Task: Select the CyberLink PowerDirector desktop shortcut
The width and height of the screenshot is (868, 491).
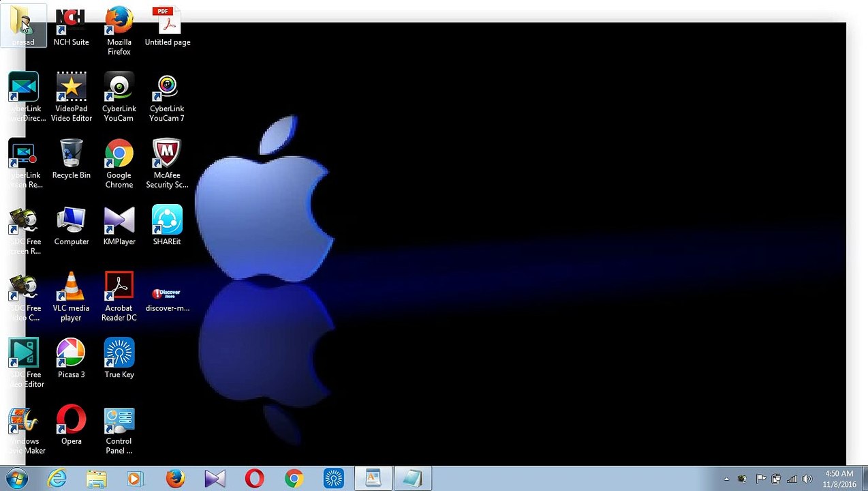Action: [23, 97]
